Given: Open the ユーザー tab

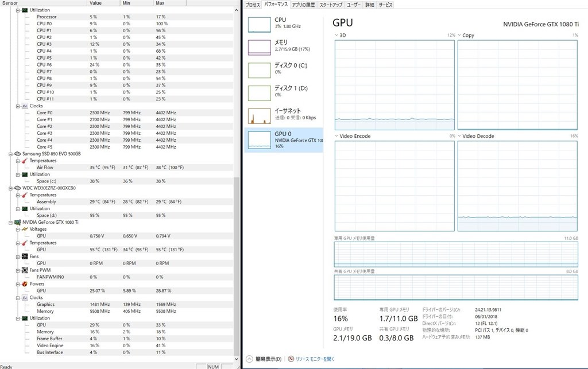Looking at the screenshot, I should [x=354, y=5].
